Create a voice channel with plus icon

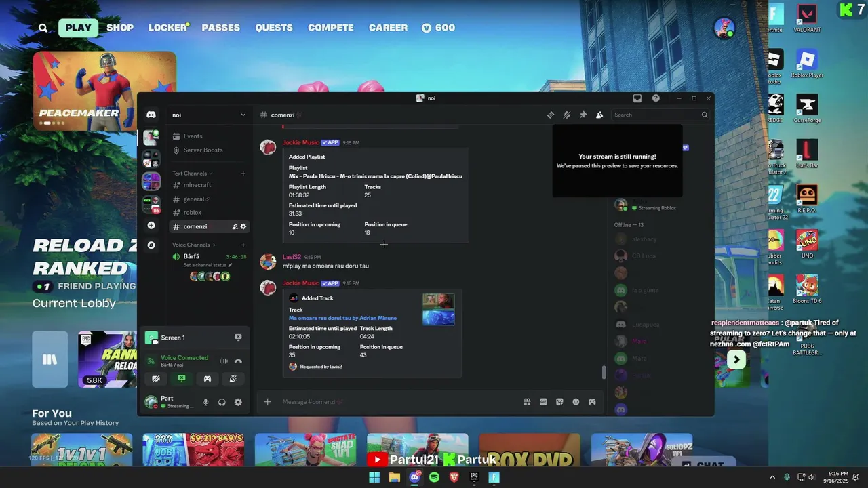pyautogui.click(x=243, y=245)
